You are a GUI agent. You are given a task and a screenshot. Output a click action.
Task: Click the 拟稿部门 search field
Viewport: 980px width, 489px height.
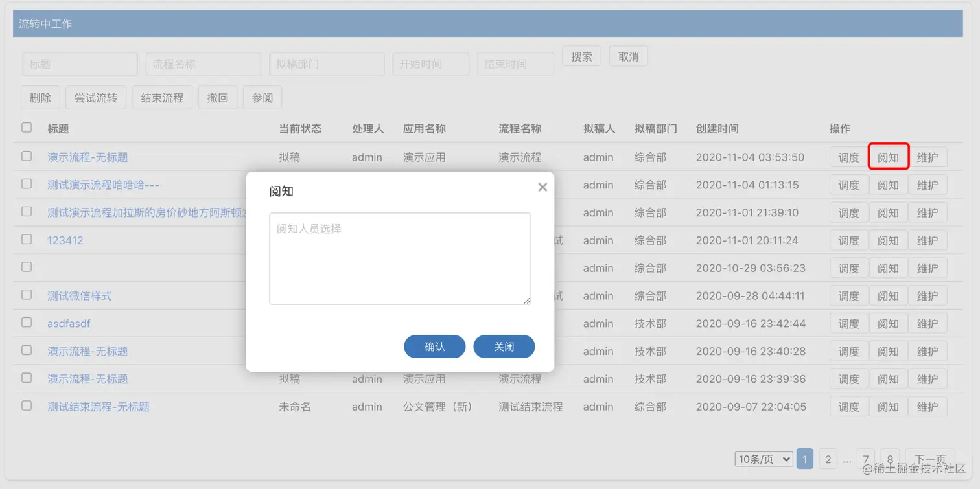click(x=327, y=64)
